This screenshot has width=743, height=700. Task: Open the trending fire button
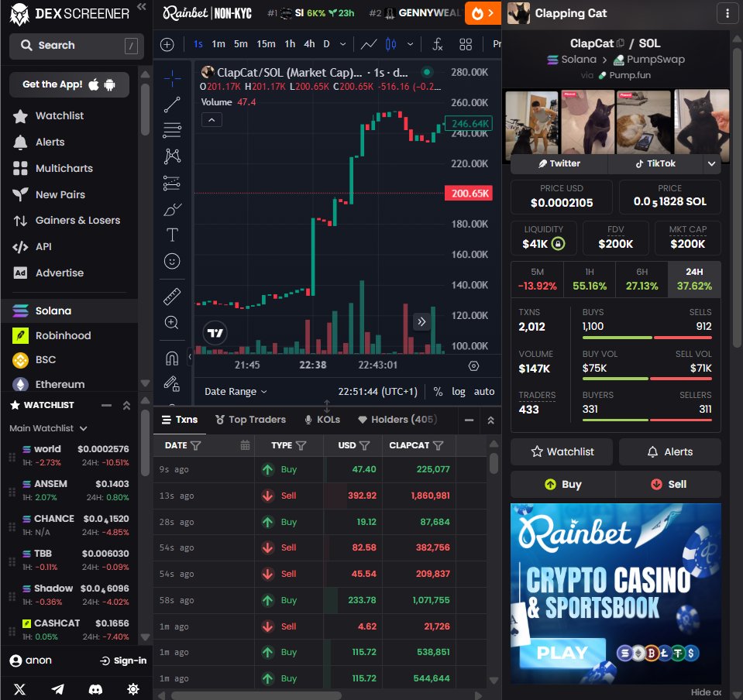pyautogui.click(x=483, y=13)
